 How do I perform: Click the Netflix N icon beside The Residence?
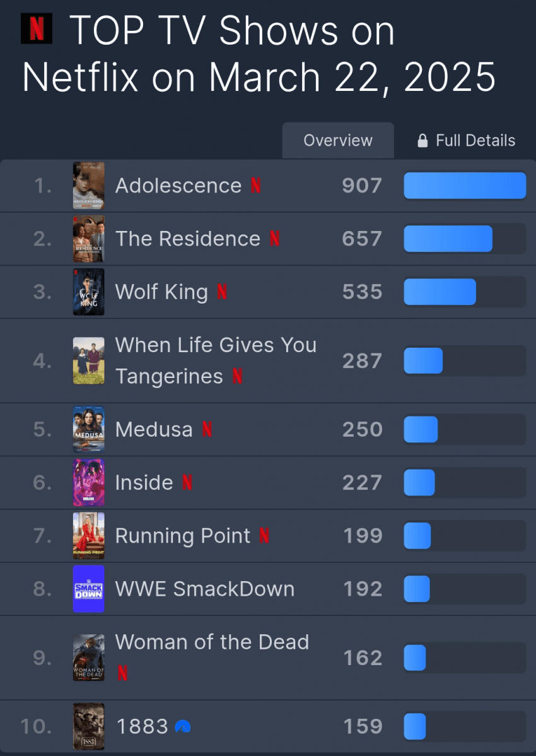(274, 238)
